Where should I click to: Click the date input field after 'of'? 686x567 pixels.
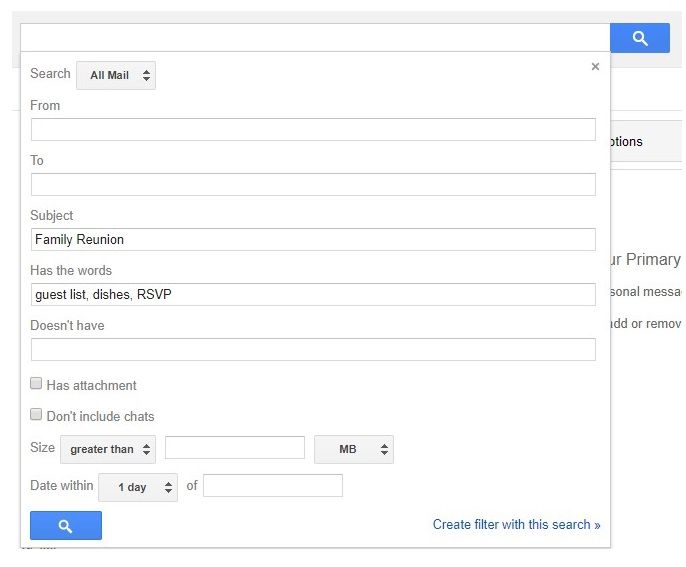(x=273, y=486)
